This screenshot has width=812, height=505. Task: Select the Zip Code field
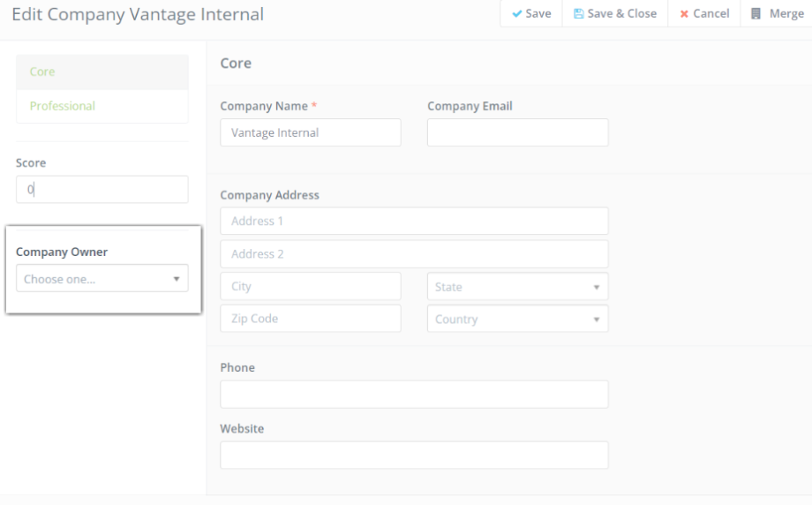pos(310,319)
